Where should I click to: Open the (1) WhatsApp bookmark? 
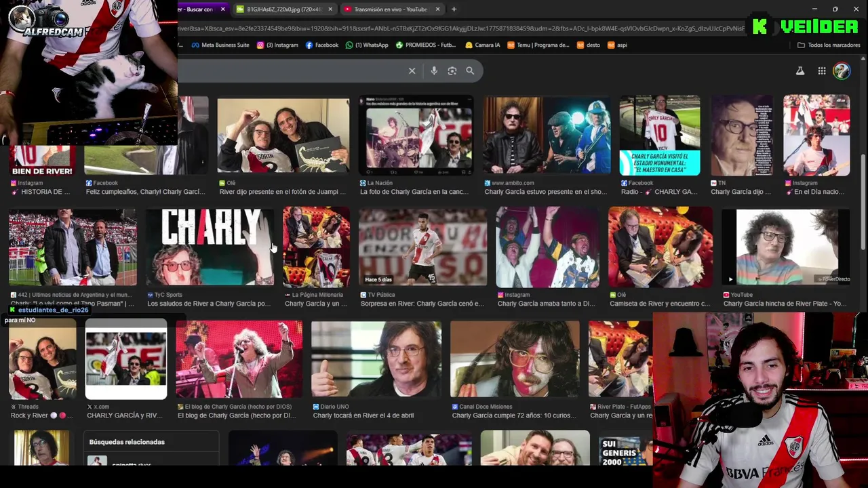coord(367,45)
